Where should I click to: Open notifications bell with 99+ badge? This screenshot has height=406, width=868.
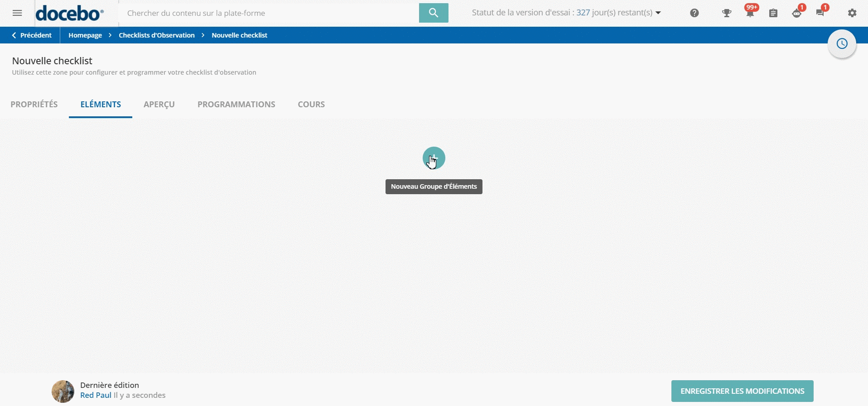pyautogui.click(x=750, y=13)
